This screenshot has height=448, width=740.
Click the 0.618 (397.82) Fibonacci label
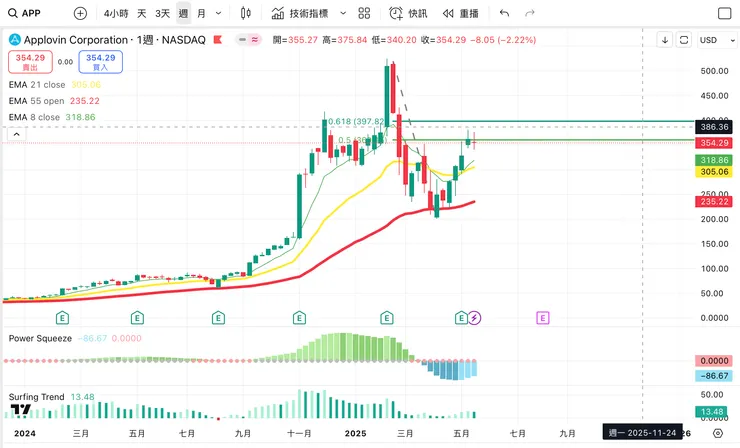[x=356, y=121]
